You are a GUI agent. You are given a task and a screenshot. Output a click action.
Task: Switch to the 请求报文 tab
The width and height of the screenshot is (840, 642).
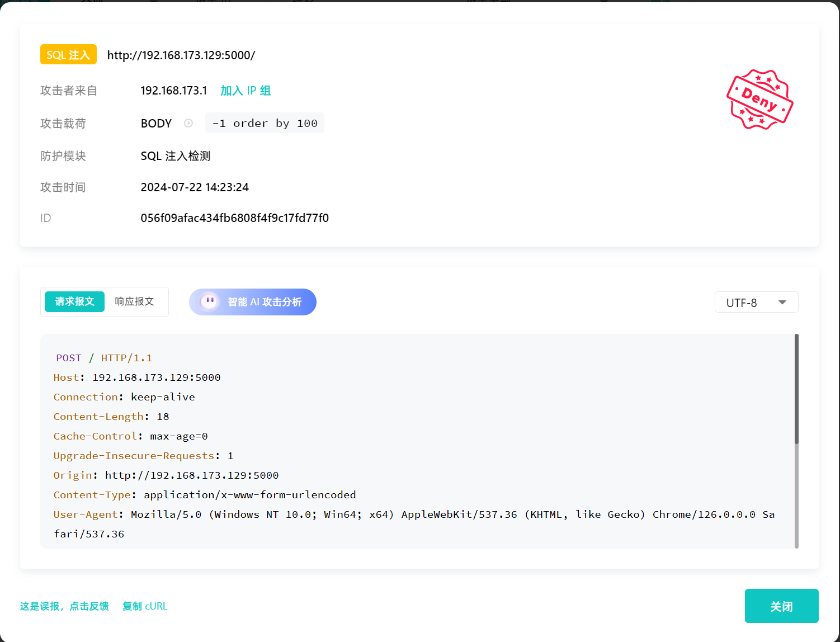click(x=74, y=302)
